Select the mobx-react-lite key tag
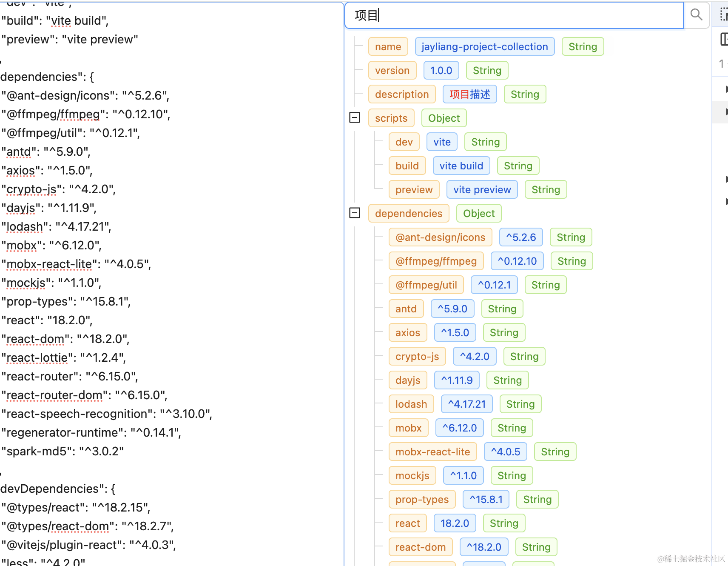This screenshot has height=566, width=728. pyautogui.click(x=433, y=452)
